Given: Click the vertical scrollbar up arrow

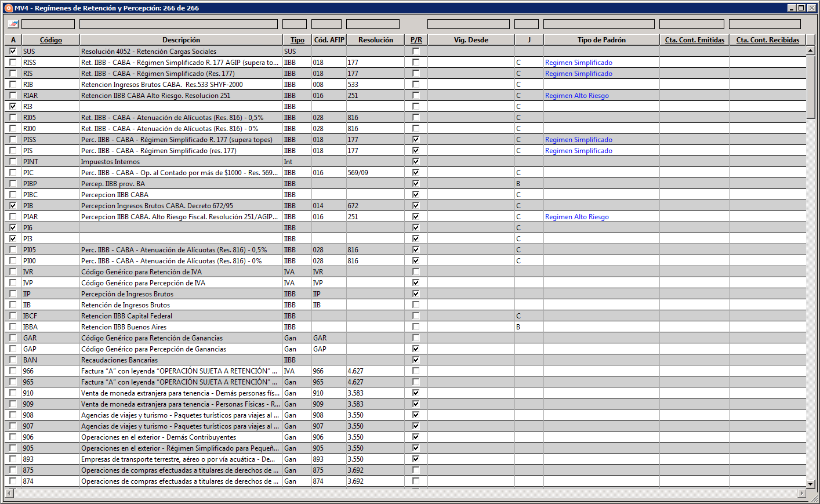Looking at the screenshot, I should point(810,51).
